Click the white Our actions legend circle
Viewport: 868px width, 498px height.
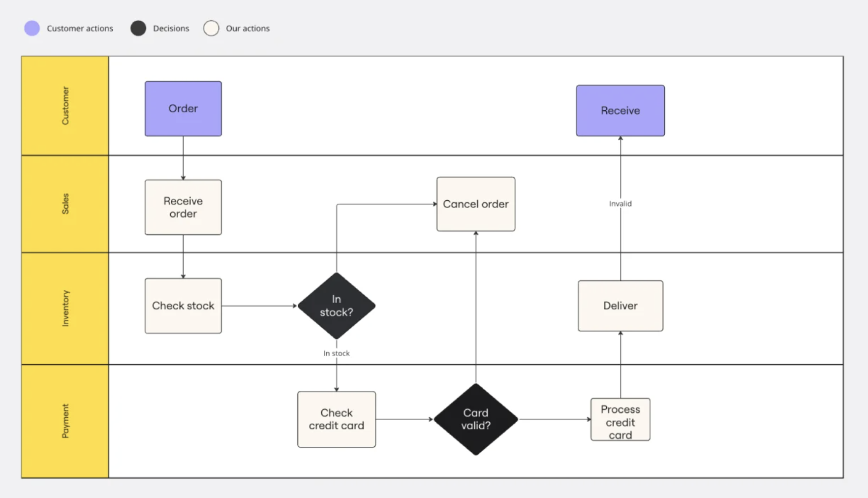click(211, 29)
